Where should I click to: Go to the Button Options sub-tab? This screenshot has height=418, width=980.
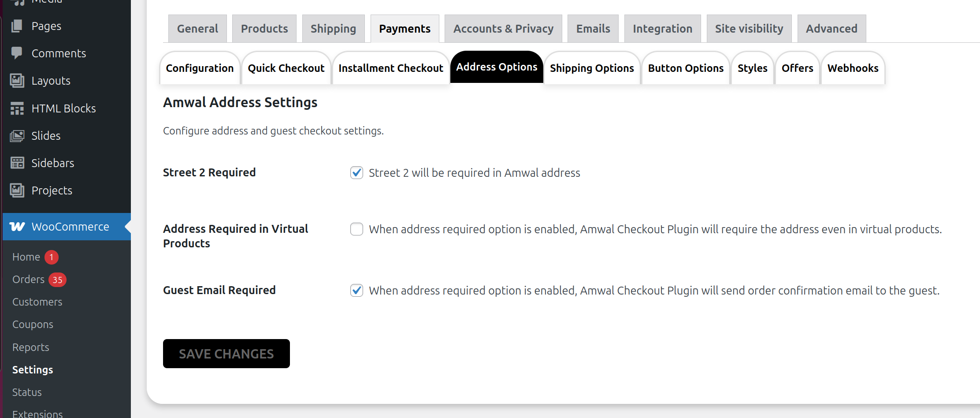tap(686, 68)
